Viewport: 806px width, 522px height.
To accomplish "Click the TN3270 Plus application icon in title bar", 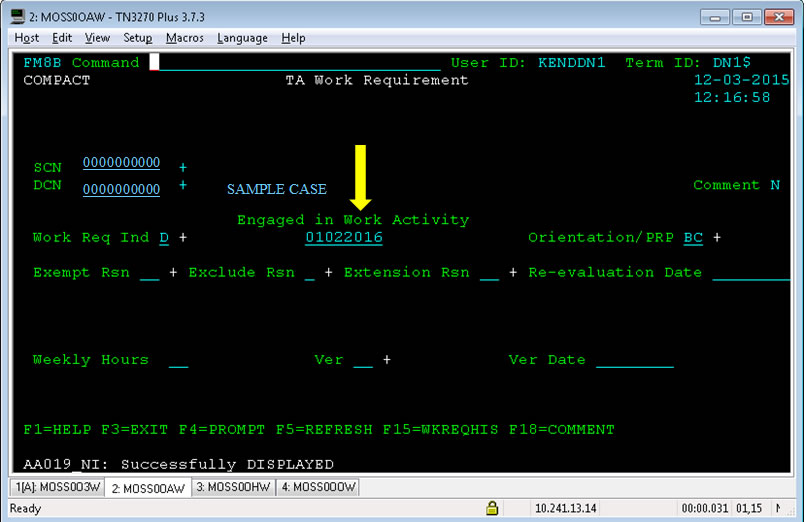I will pyautogui.click(x=17, y=16).
